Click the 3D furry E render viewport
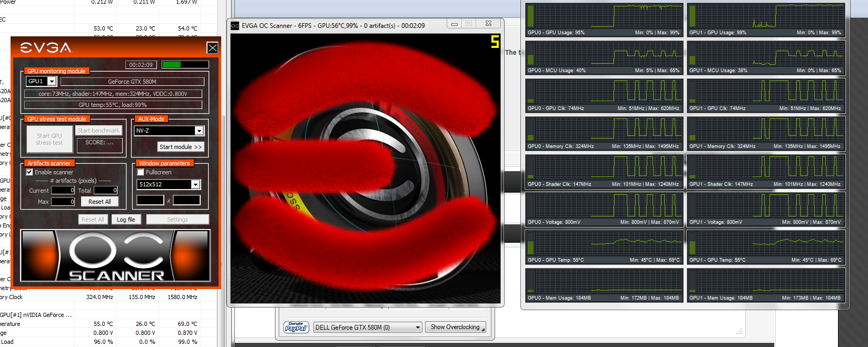 click(x=366, y=168)
